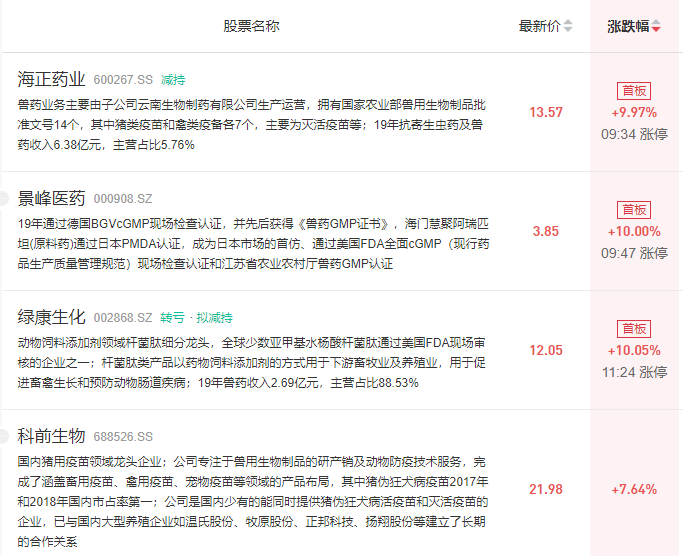Screen dimensions: 683x556
Task: Sort by 最新价 arrow icon
Action: pos(568,26)
